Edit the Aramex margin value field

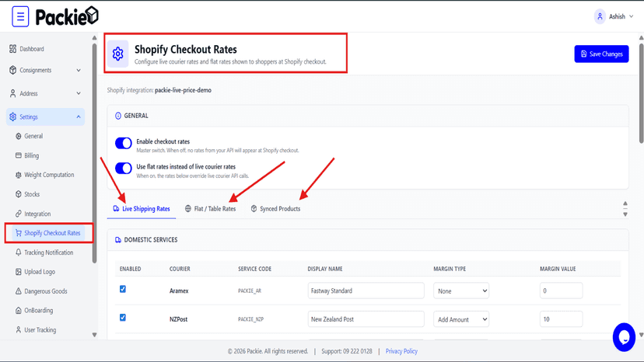pyautogui.click(x=561, y=291)
